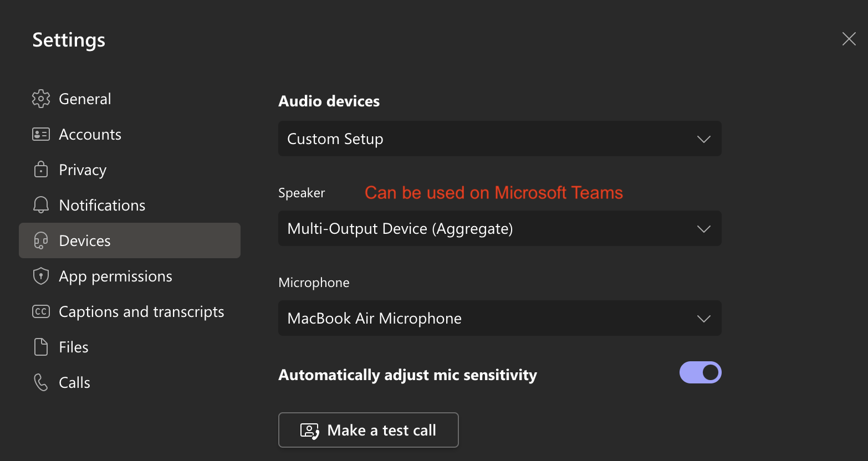The width and height of the screenshot is (868, 461).
Task: Toggle automatic mic sensitivity adjustment
Action: [x=700, y=372]
